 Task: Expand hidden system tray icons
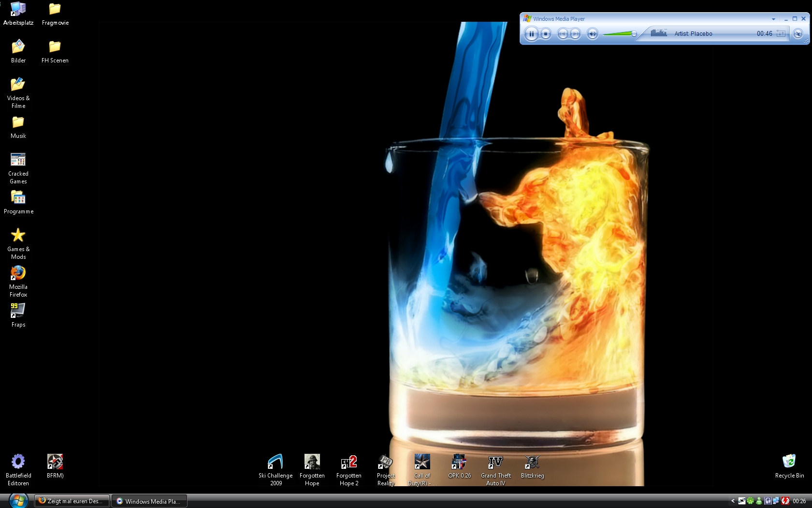coord(733,501)
